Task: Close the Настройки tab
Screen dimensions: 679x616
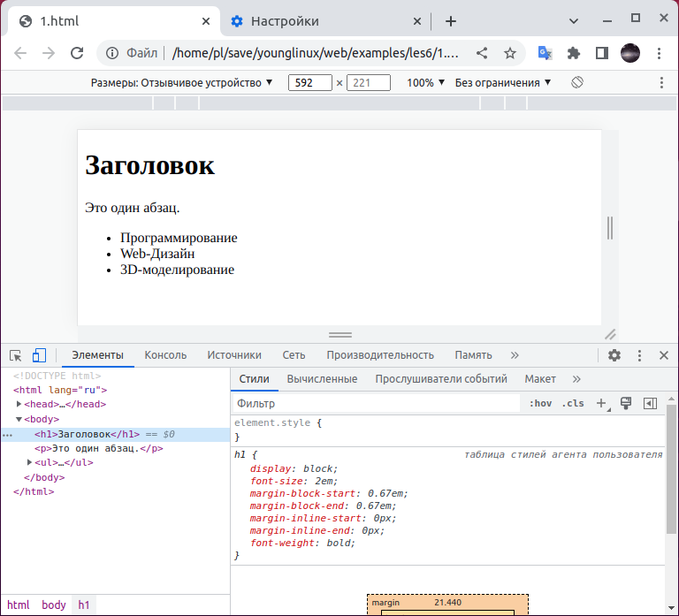Action: 417,21
